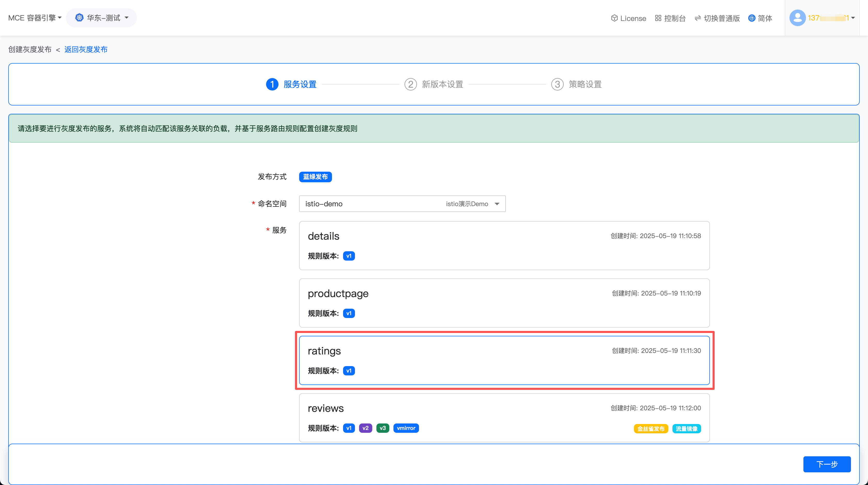Click the 切换普通版 swap arrows icon

coord(698,18)
